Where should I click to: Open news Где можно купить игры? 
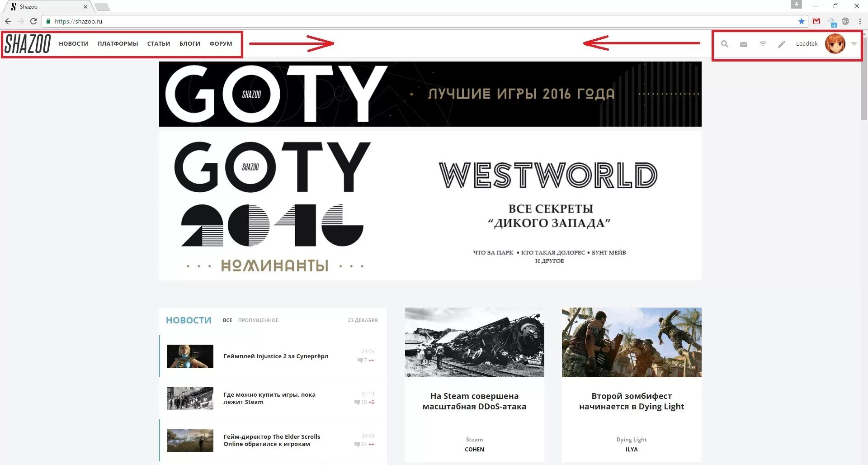(269, 398)
